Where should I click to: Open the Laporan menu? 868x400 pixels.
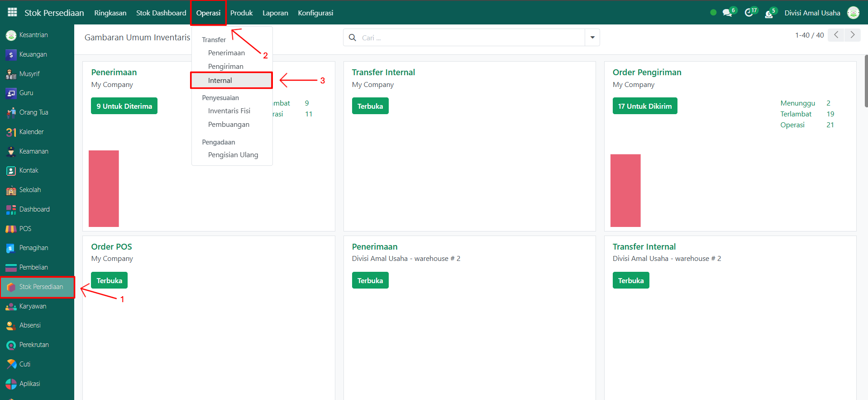(x=275, y=13)
